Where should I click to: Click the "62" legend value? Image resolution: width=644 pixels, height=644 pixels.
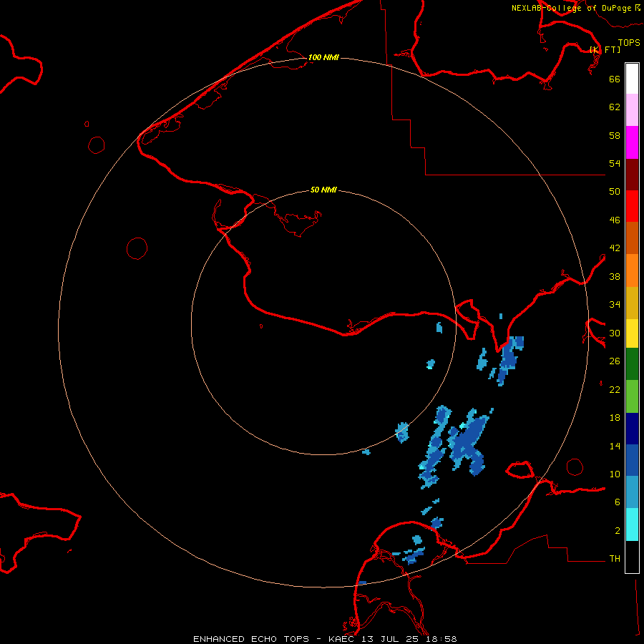pyautogui.click(x=615, y=107)
